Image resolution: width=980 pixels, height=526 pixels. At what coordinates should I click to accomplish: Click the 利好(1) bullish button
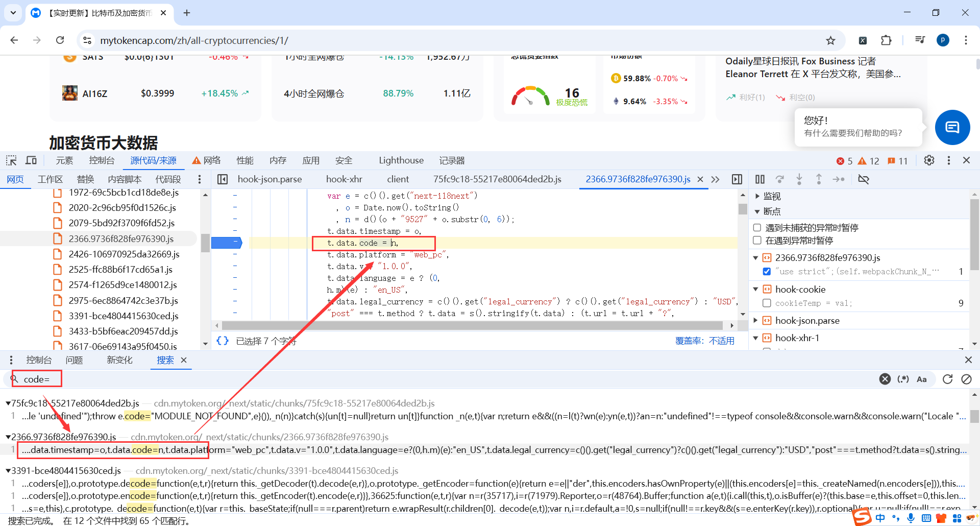point(746,97)
